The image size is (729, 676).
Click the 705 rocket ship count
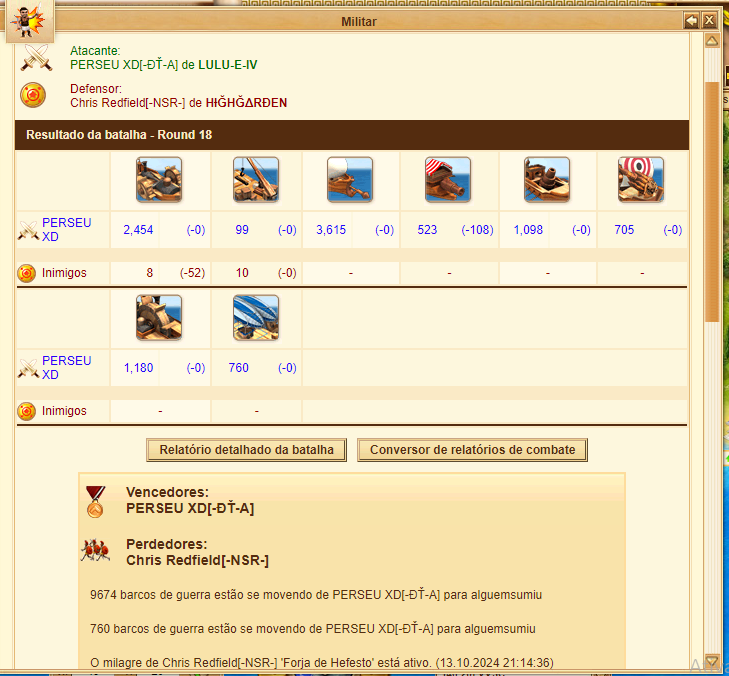624,230
